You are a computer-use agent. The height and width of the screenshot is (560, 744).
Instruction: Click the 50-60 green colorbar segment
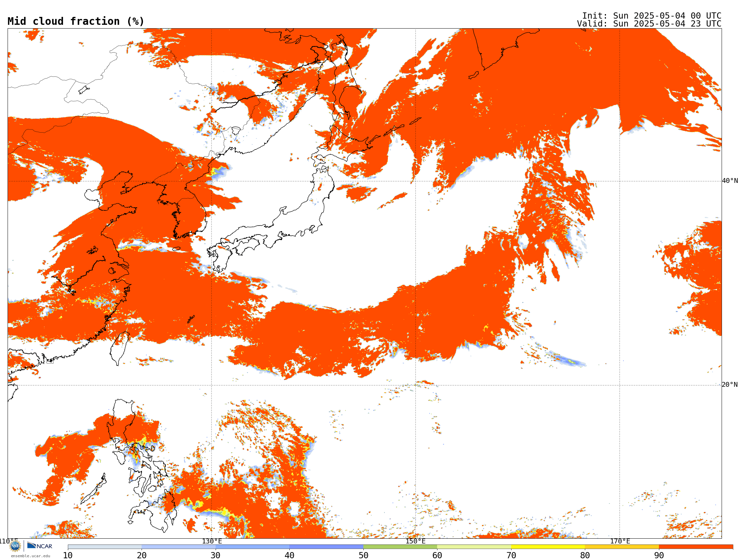400,547
